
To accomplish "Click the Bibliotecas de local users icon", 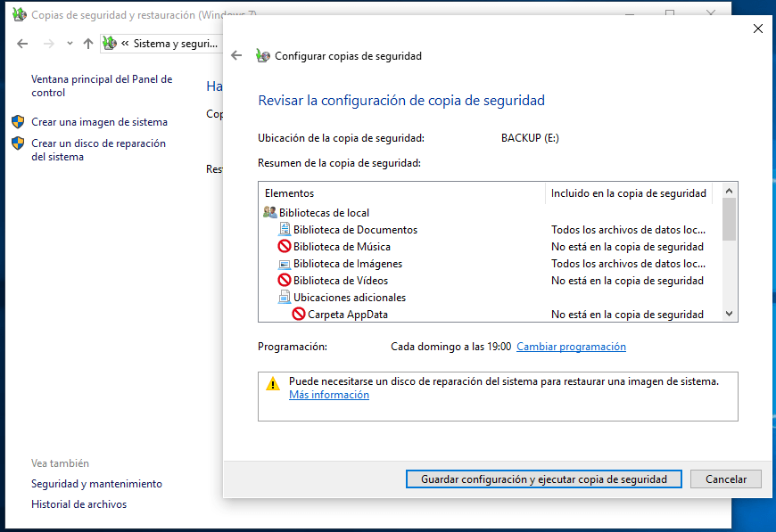I will coord(270,213).
